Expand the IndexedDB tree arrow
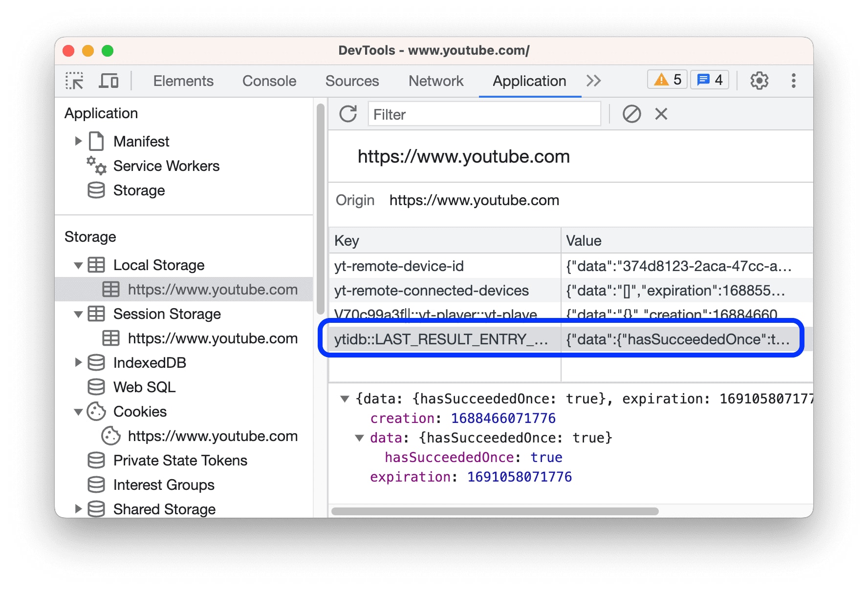Screen dimensions: 868x590 (78, 362)
